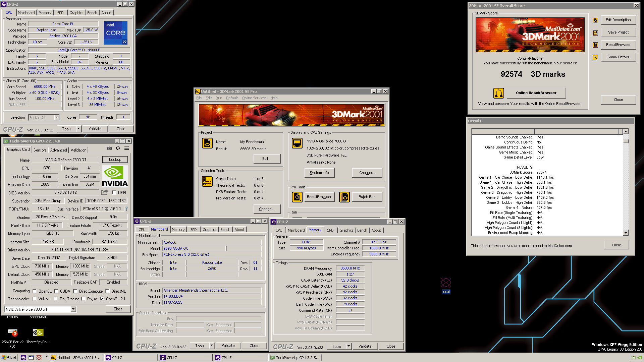Screen dimensions: 644x362
Task: Toggle the OpenCL checkbox
Action: click(x=35, y=291)
